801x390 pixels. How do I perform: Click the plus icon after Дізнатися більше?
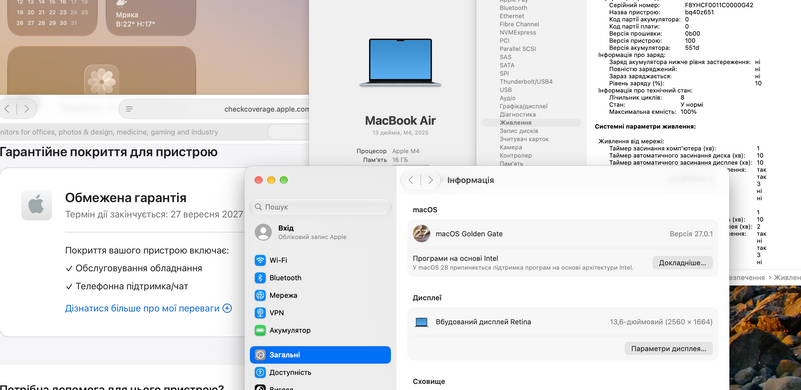tap(227, 308)
